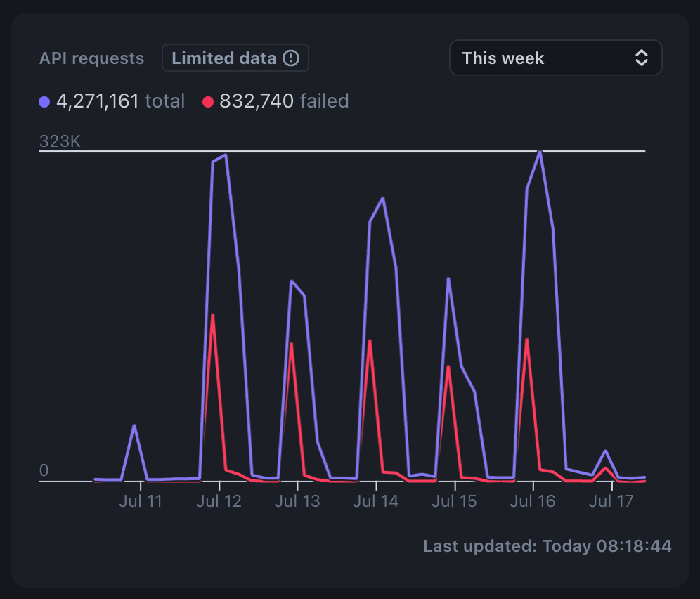This screenshot has height=599, width=700.
Task: Click the info icon in Limited data badge
Action: coord(290,58)
